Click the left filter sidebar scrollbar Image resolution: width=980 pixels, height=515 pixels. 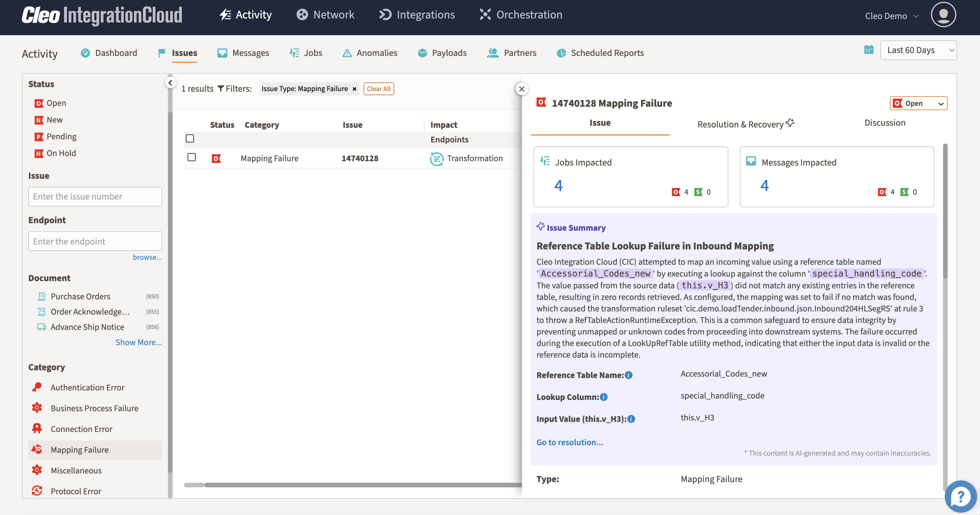[x=170, y=293]
